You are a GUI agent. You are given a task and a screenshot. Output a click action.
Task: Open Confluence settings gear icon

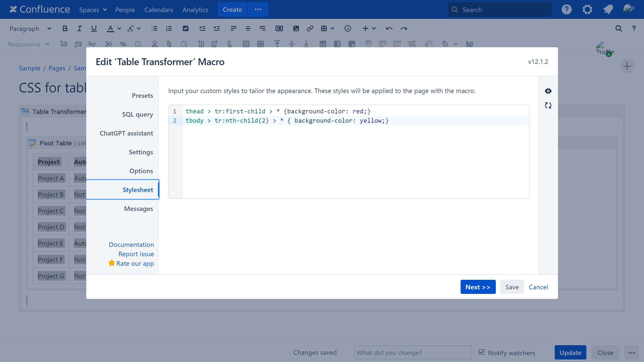click(587, 10)
